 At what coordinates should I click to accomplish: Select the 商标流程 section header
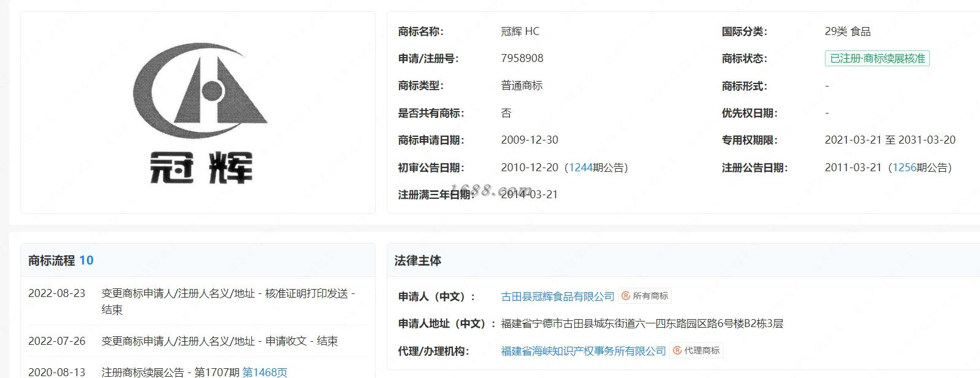[51, 260]
